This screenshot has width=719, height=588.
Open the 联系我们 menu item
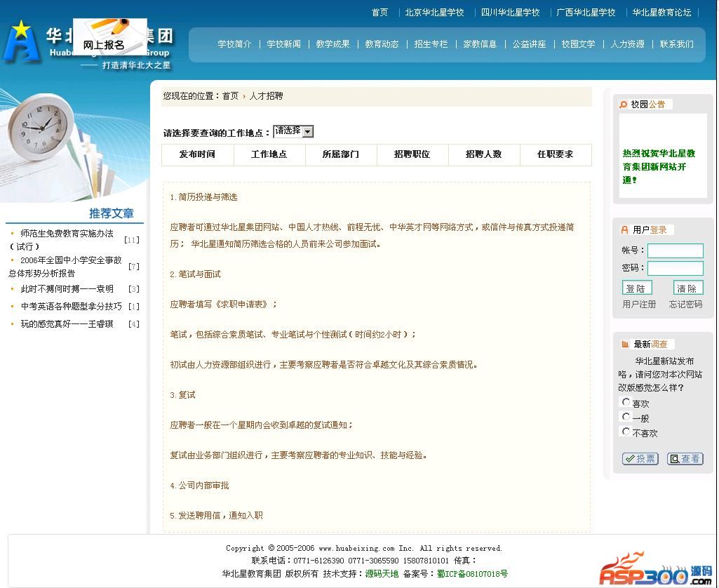(x=677, y=44)
